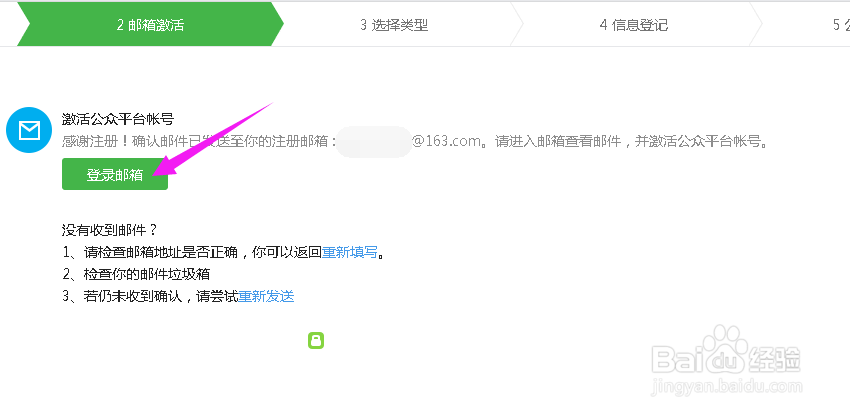Go to step 3 选择类型

pos(394,25)
